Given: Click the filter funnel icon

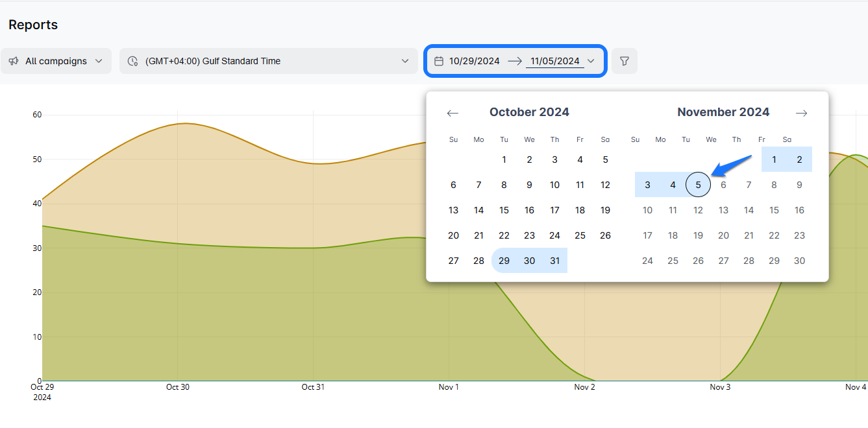Looking at the screenshot, I should pyautogui.click(x=624, y=61).
